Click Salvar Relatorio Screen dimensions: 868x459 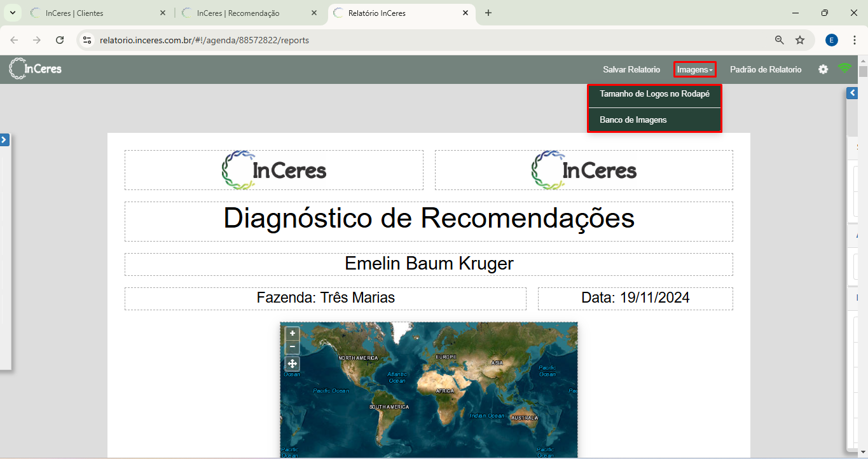coord(631,69)
